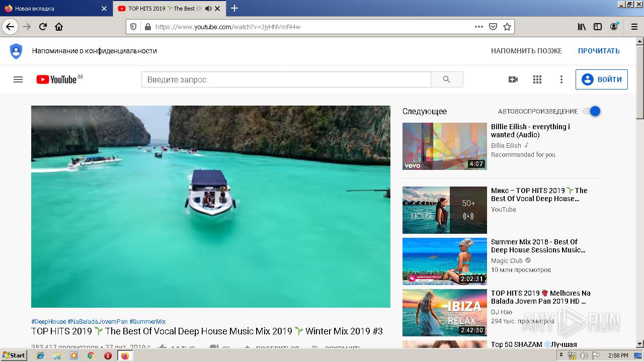Screen dimensions: 644x362
Task: Close the TOP HITS 2019 tab
Action: [217, 9]
